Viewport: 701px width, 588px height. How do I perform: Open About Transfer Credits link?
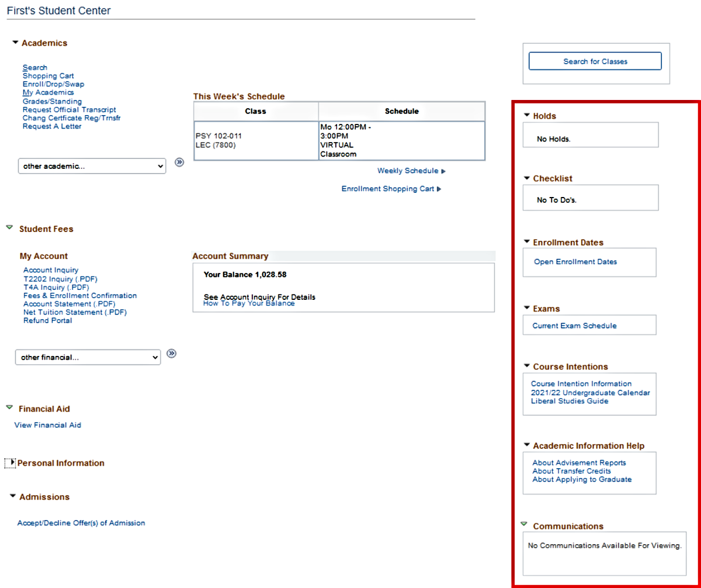[572, 471]
